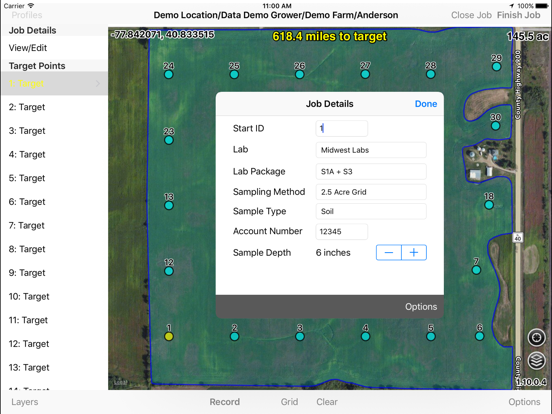
Task: Tap the GPS locate target icon
Action: point(536,338)
